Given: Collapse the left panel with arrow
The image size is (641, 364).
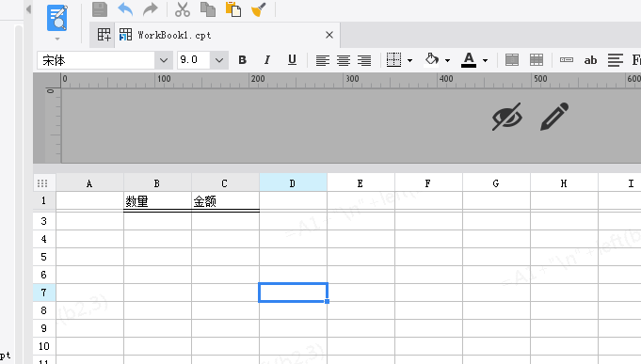Looking at the screenshot, I should tap(28, 9).
